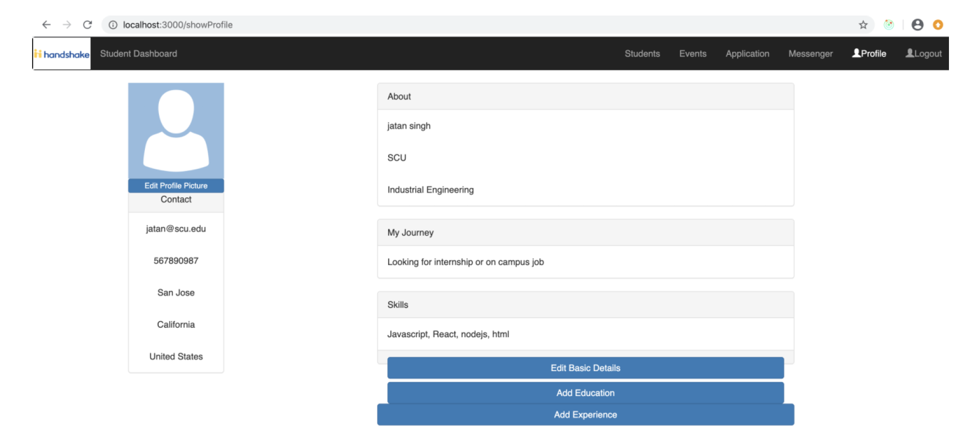Open the Events nav item
The width and height of the screenshot is (980, 436).
(693, 53)
